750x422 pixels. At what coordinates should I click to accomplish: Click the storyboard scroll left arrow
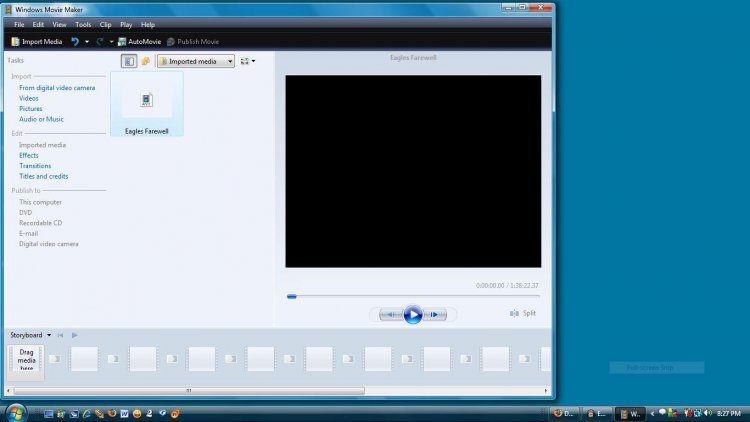[x=8, y=391]
